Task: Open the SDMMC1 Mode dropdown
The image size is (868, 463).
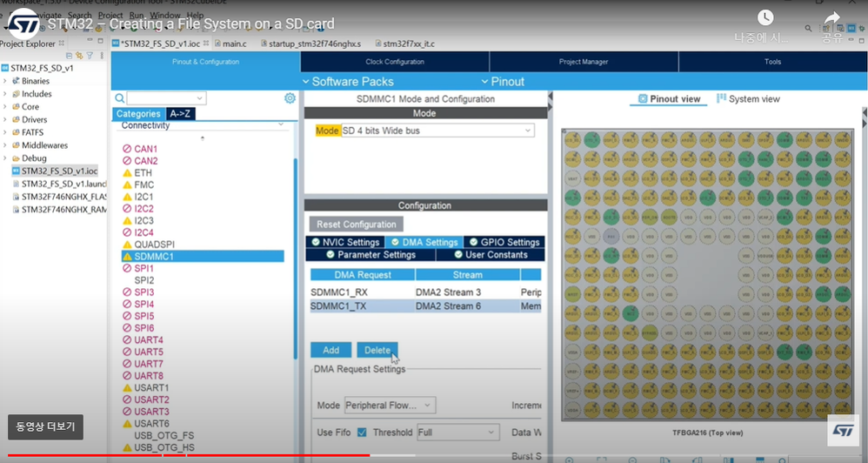Action: click(437, 131)
